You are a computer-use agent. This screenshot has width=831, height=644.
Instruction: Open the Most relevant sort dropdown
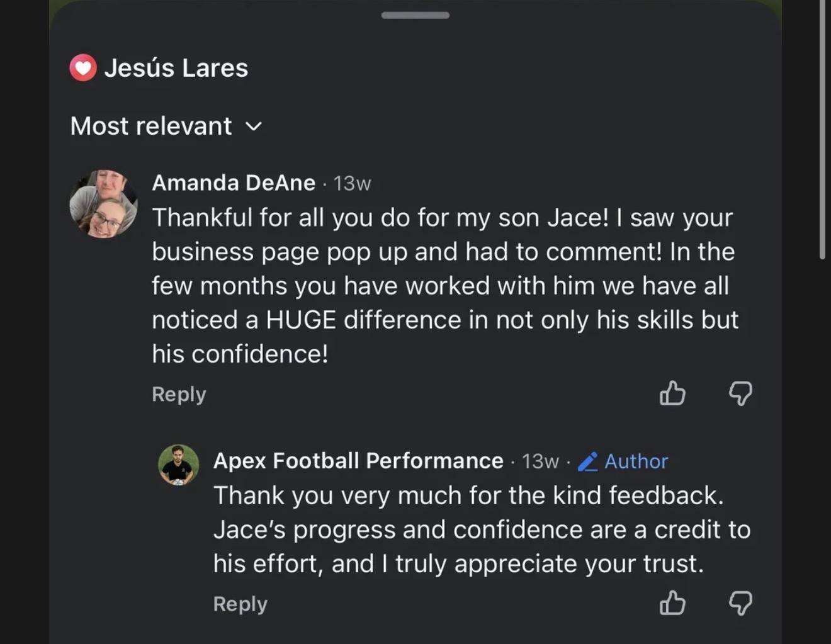151,126
